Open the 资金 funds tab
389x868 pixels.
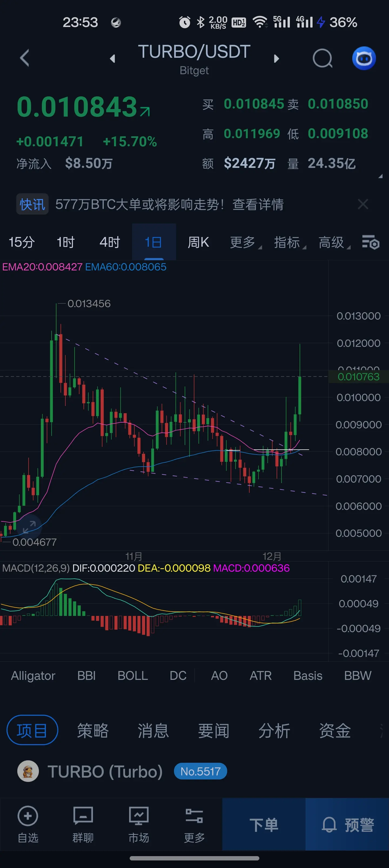pos(335,731)
